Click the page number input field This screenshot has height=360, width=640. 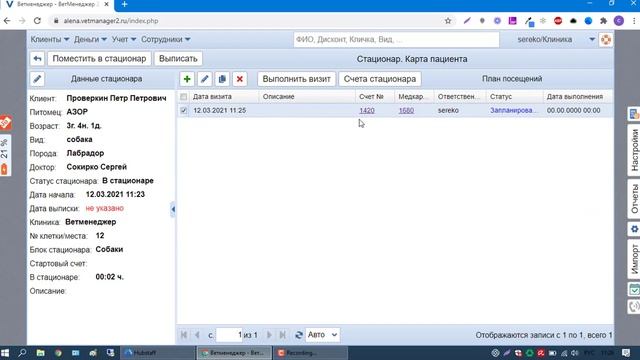(x=229, y=335)
